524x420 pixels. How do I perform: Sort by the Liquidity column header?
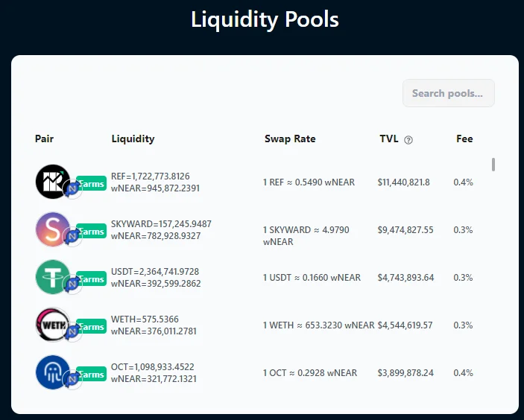click(x=133, y=139)
